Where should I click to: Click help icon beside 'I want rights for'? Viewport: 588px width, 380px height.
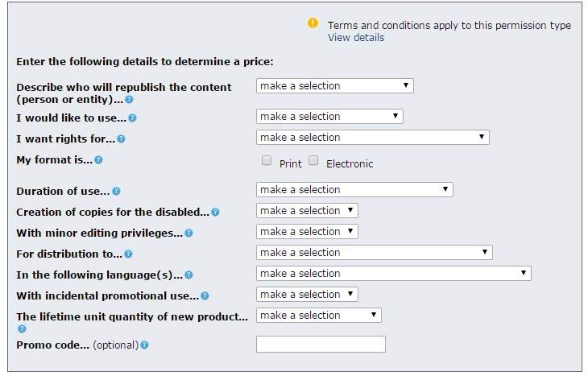pos(121,139)
